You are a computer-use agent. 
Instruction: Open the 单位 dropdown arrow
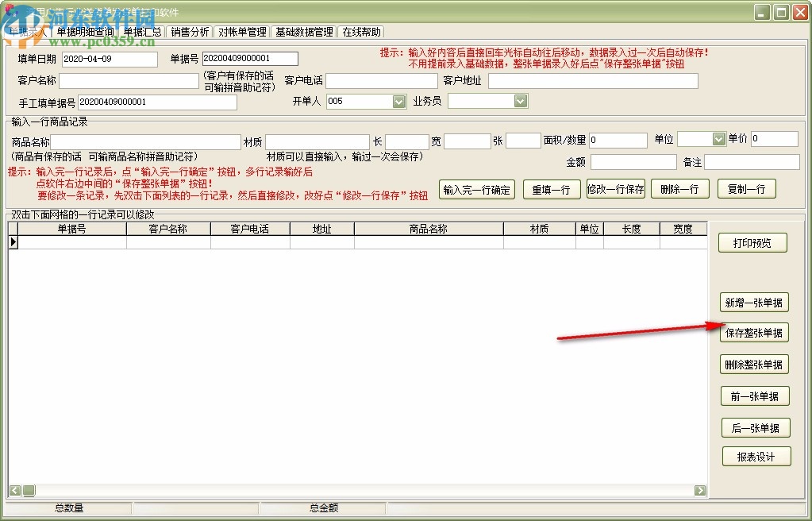pyautogui.click(x=718, y=139)
